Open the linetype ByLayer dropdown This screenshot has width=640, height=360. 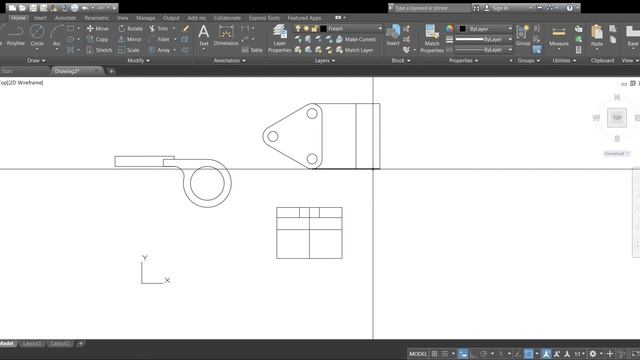click(x=484, y=50)
